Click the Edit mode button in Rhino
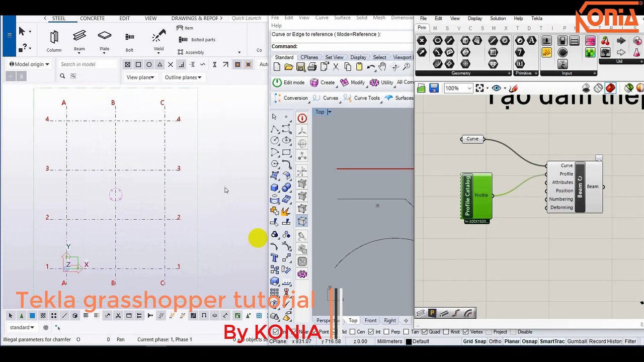The width and height of the screenshot is (644, 362). click(x=289, y=82)
